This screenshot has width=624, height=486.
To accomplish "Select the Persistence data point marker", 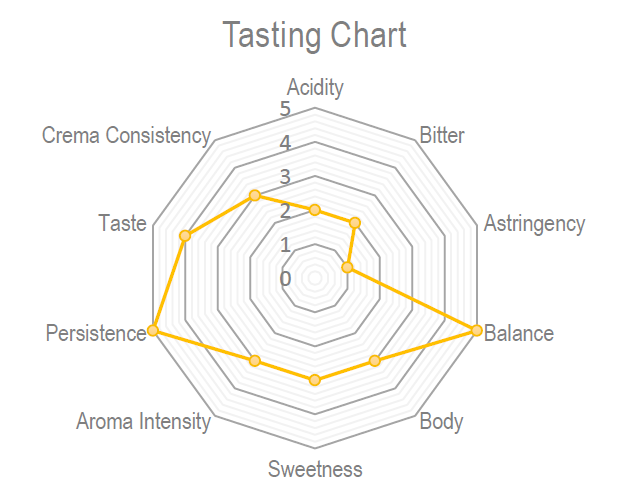I will [154, 331].
